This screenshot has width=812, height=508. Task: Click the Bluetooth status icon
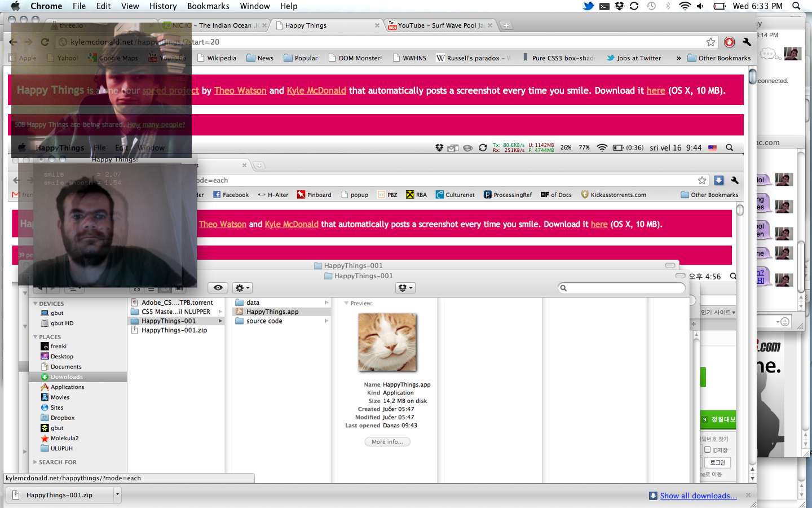668,6
